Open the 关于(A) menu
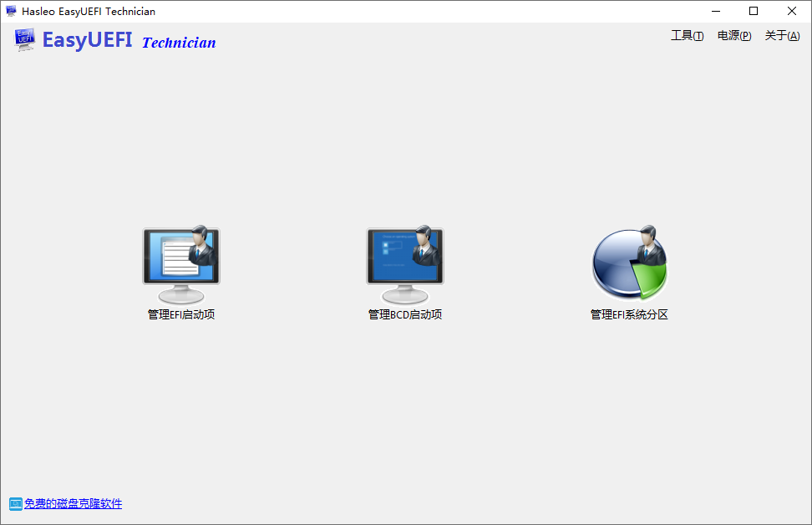 pos(782,36)
